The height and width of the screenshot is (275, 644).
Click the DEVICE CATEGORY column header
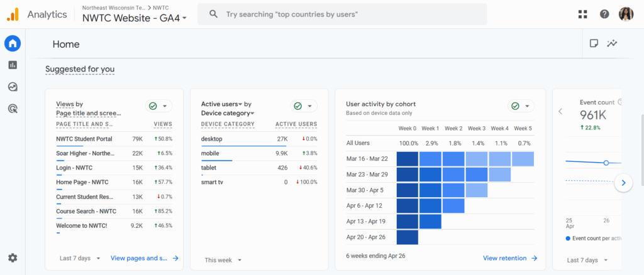pyautogui.click(x=228, y=124)
